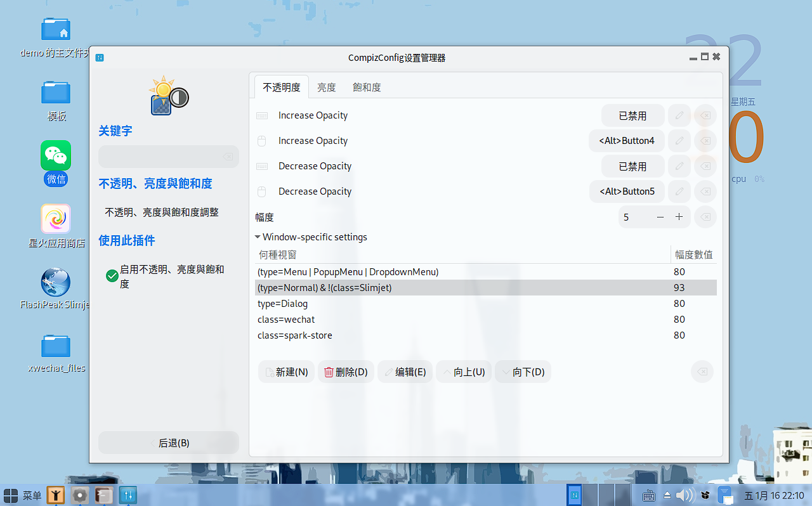Select the 不透明度 tab
This screenshot has height=506, width=812.
click(x=282, y=88)
